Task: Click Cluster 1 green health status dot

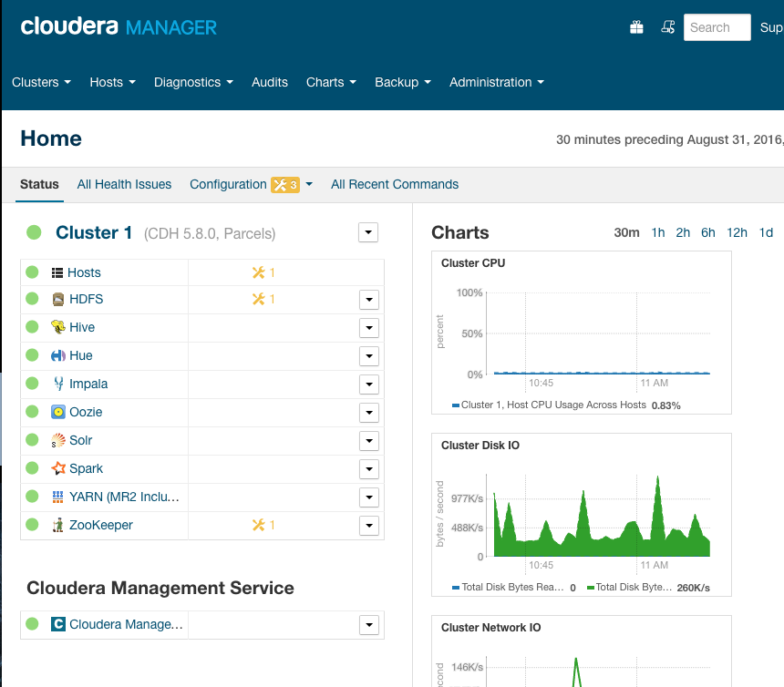Action: pos(34,232)
